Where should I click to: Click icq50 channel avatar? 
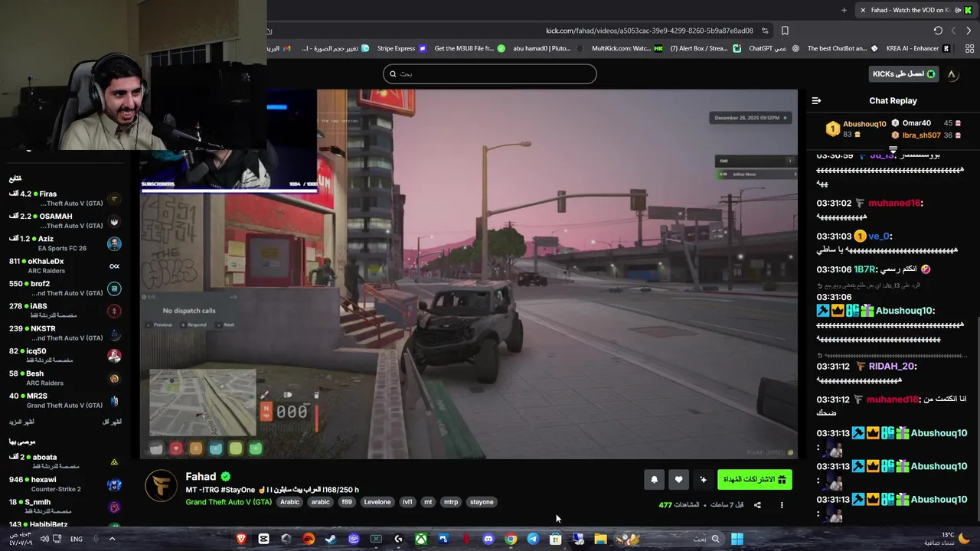(114, 356)
